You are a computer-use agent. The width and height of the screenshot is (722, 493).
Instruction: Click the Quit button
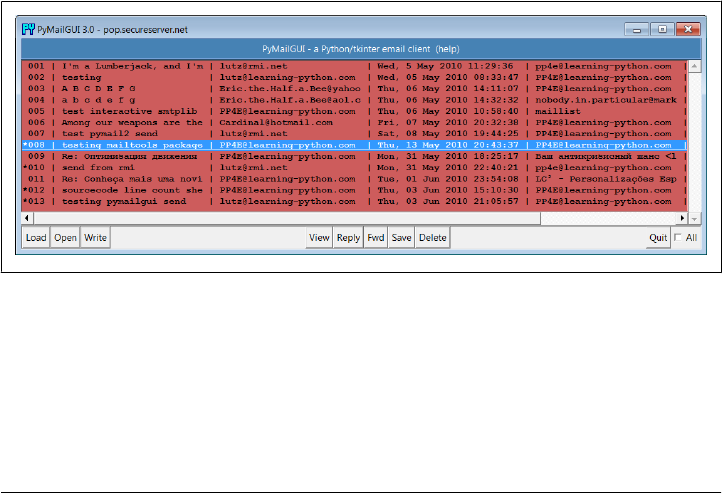click(658, 238)
